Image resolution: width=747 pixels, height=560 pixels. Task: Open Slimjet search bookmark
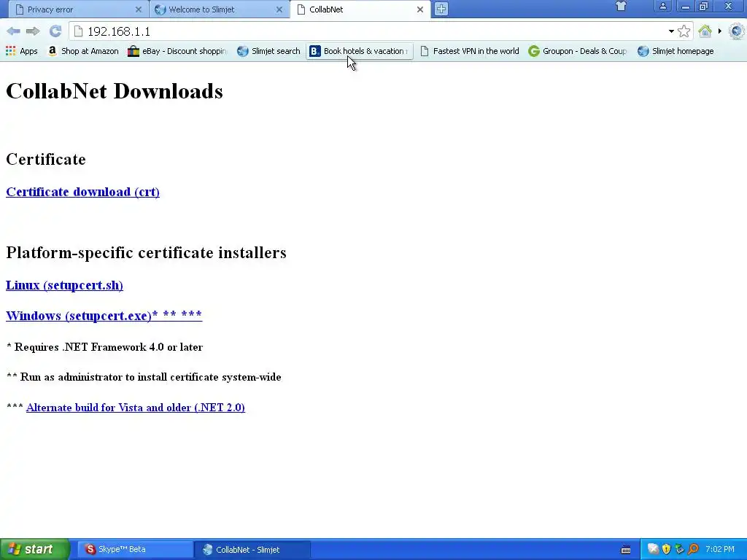268,51
